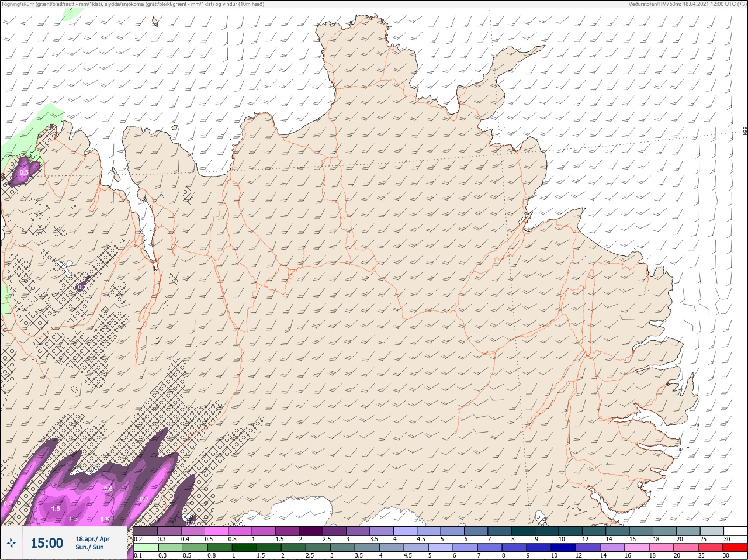
Task: Pick the white 25–30 upper legend swatch
Action: point(736,531)
